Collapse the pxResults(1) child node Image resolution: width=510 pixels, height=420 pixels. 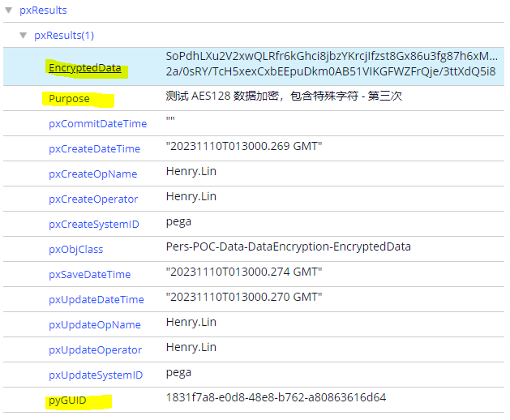[x=24, y=36]
